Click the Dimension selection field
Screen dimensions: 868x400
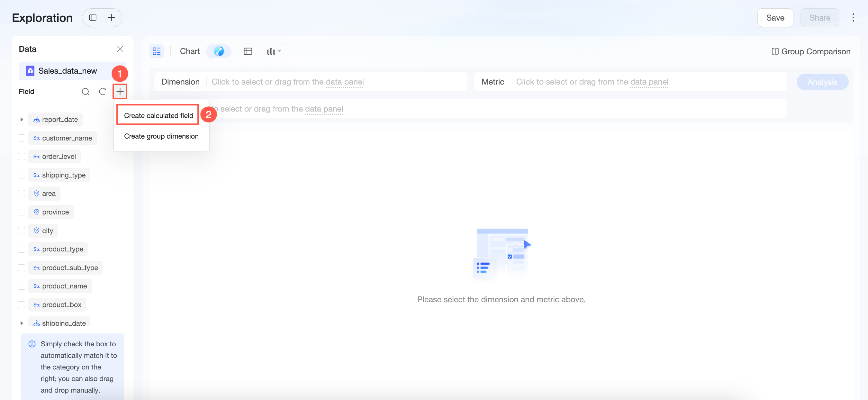pos(311,82)
